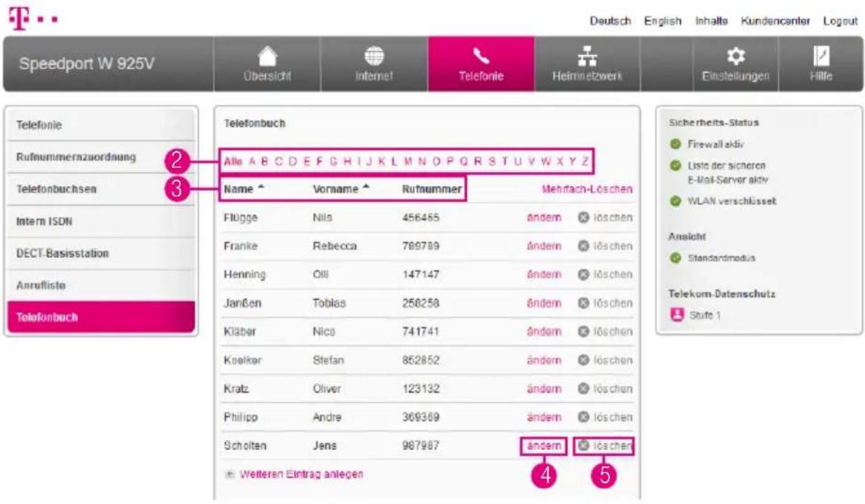Open Anrufliste sidebar entry
Image resolution: width=865 pixels, height=504 pixels.
point(101,286)
